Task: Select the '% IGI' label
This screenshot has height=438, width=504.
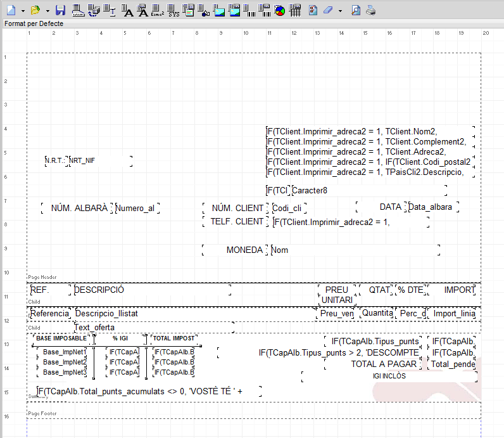Action: (x=120, y=338)
